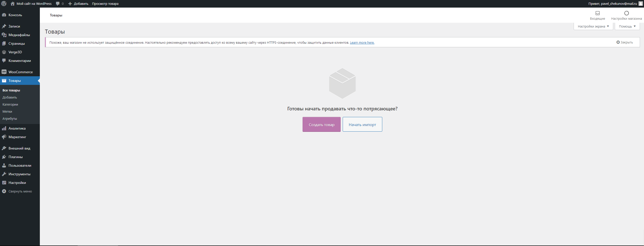Open the Входящие inbox icon
The image size is (644, 246).
[x=597, y=13]
